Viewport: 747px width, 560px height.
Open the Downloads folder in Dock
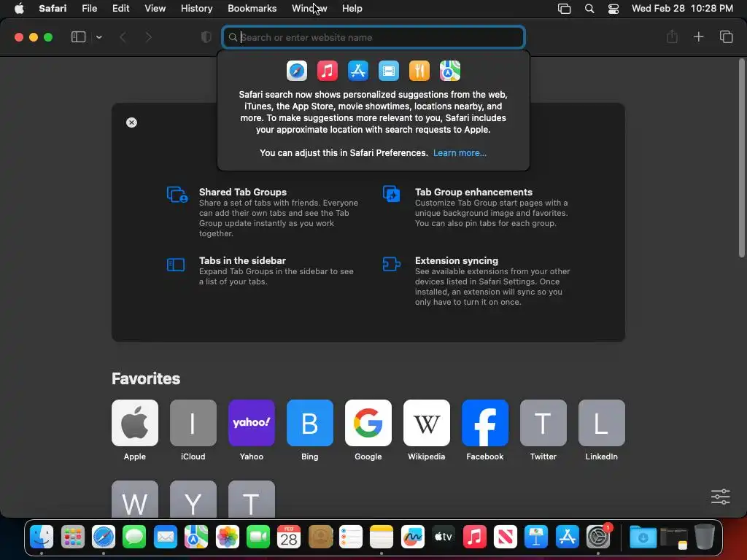[643, 537]
